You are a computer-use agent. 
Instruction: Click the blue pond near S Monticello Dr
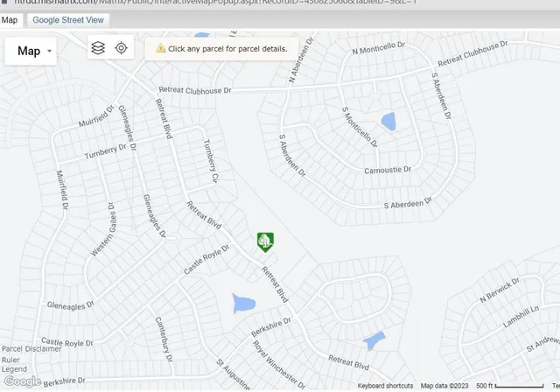click(x=387, y=121)
